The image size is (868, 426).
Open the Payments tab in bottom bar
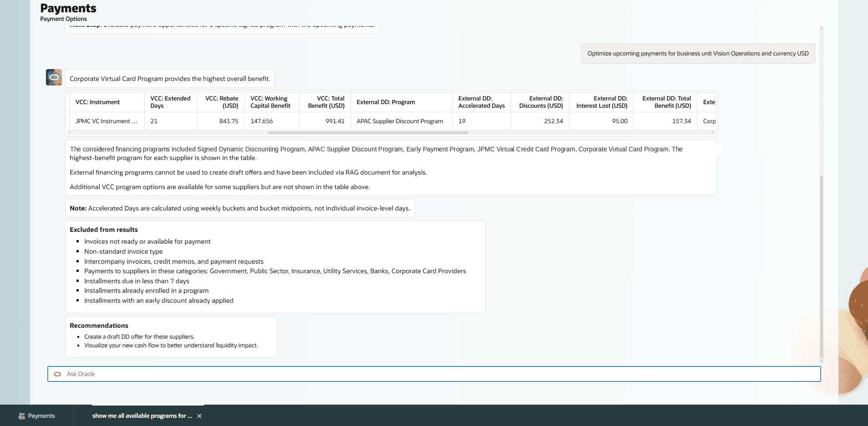coord(36,416)
